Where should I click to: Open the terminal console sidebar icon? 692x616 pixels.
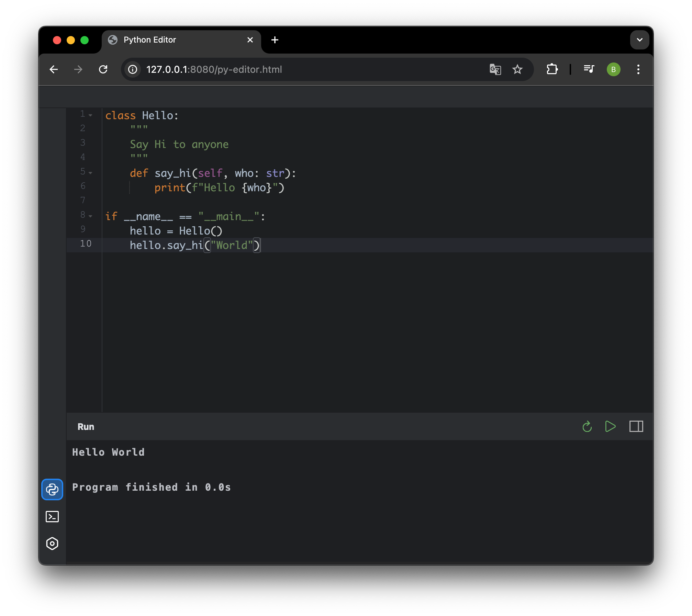pos(52,516)
